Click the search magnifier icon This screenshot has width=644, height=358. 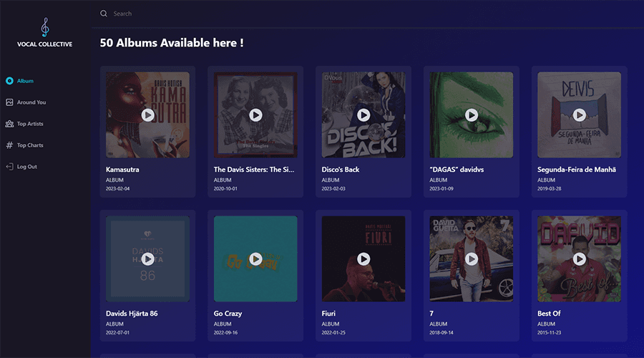(x=104, y=14)
